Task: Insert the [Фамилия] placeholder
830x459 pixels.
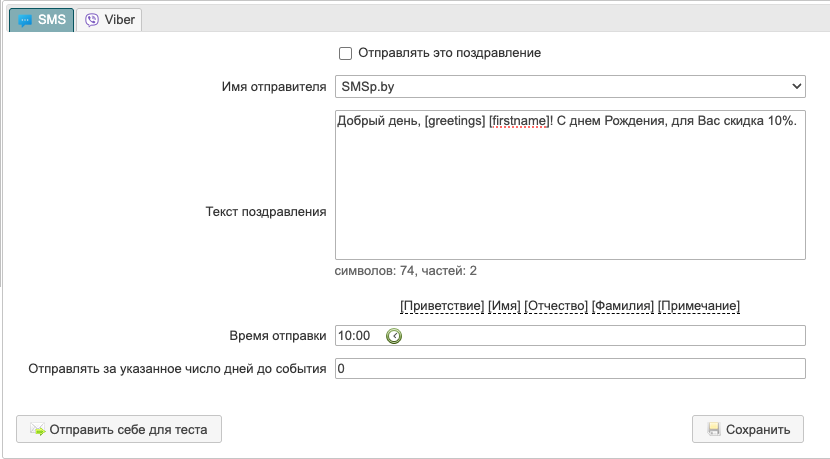Action: tap(623, 305)
